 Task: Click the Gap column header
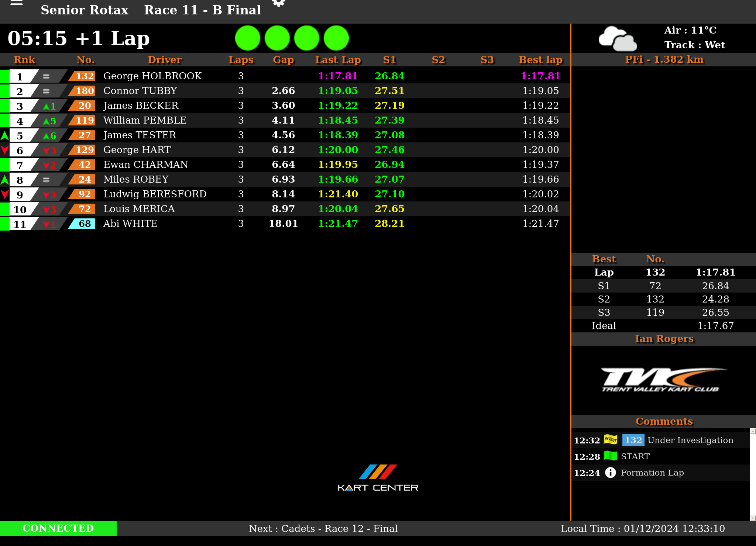point(283,60)
